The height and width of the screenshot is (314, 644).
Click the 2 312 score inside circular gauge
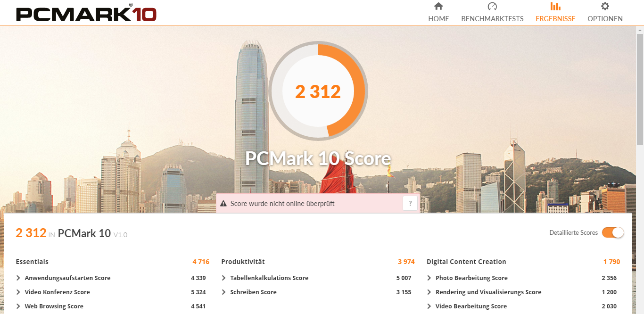click(318, 91)
